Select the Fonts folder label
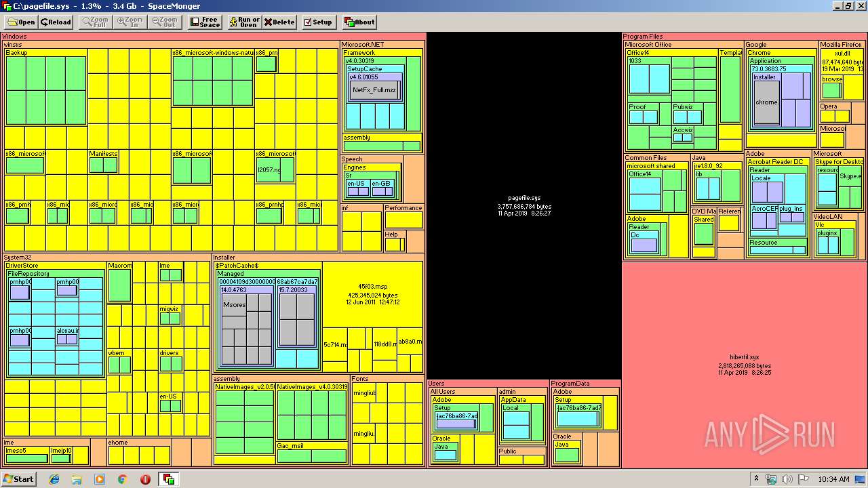The height and width of the screenshot is (488, 868). [x=360, y=379]
